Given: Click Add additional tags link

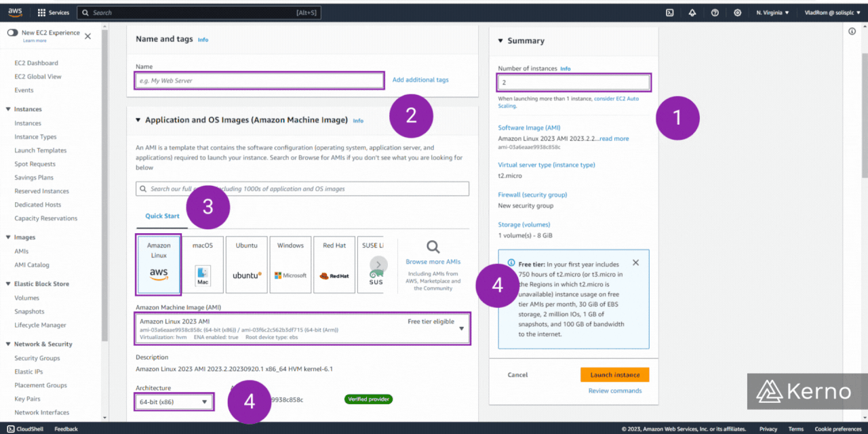Looking at the screenshot, I should point(420,80).
